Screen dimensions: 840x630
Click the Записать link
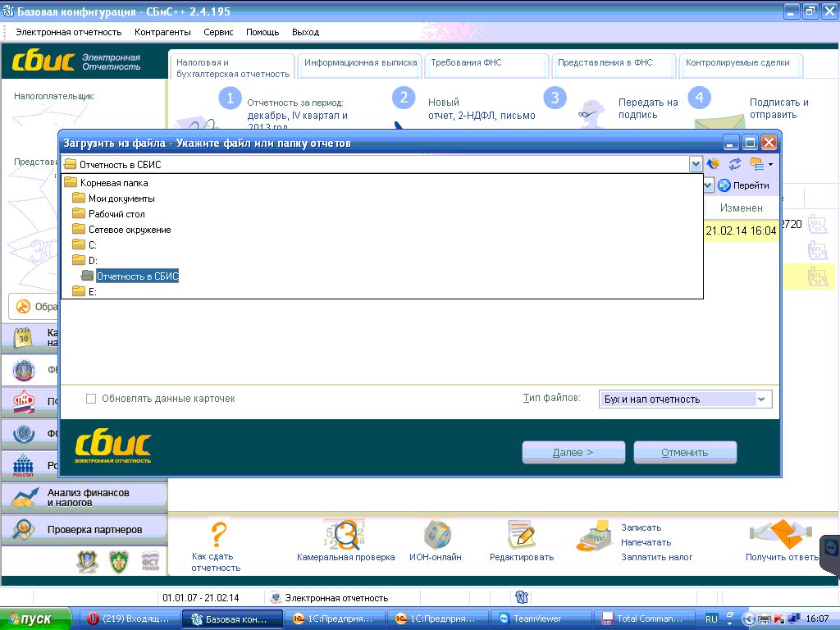[641, 527]
